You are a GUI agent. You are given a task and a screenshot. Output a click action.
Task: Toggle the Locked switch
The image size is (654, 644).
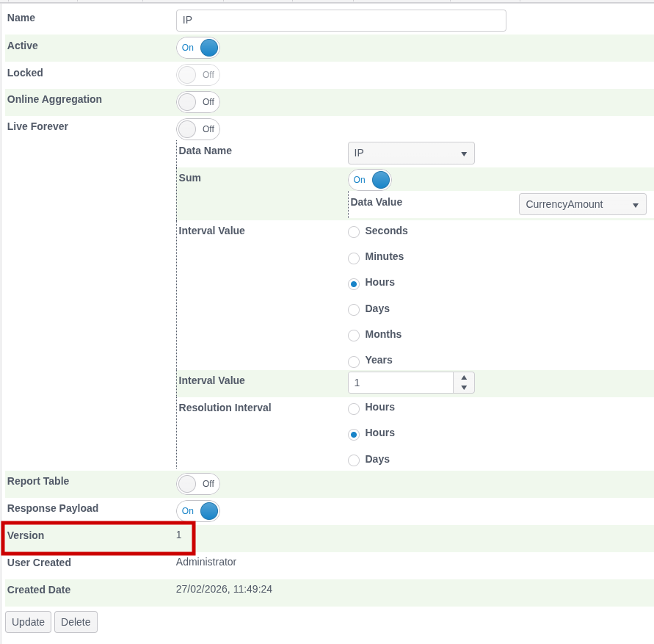pos(198,75)
